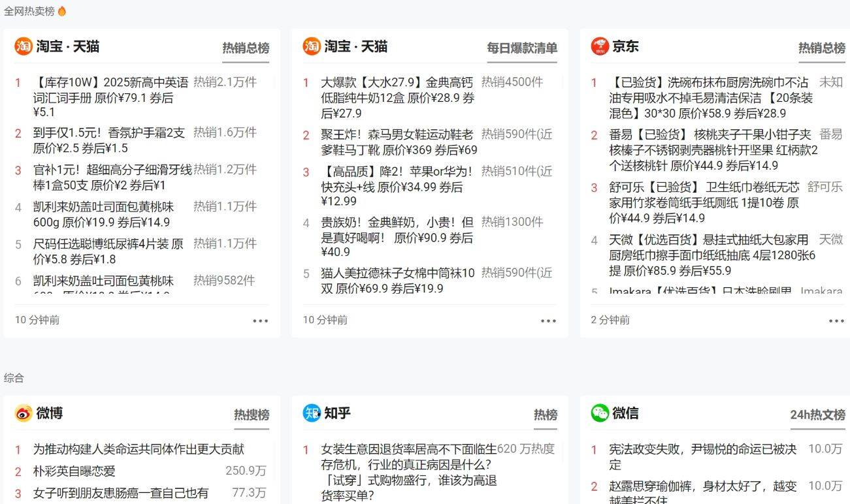Open the 森马男女鞋运动鞋 deal

399,142
